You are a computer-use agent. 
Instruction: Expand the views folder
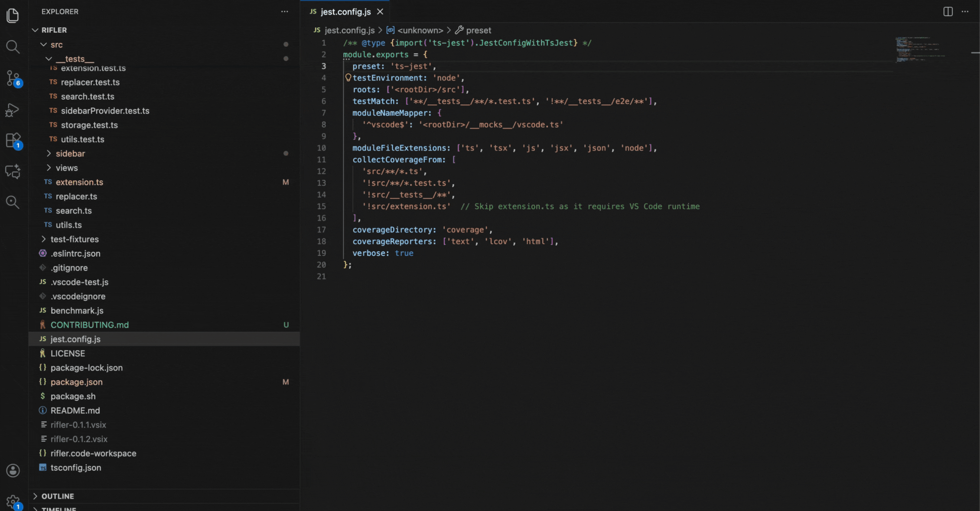(67, 168)
